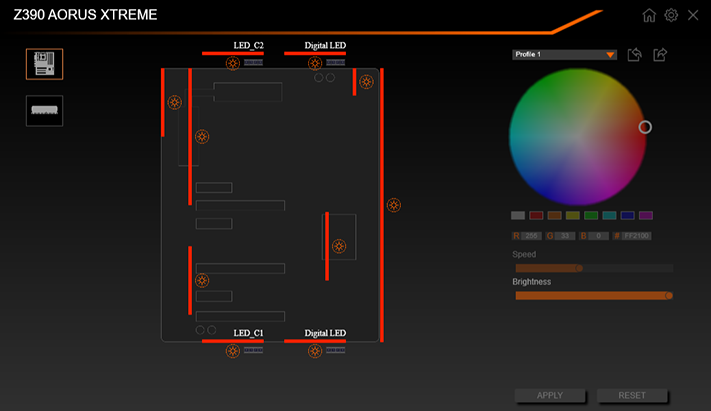Viewport: 711px width, 411px height.
Task: Open the Profile 1 dropdown
Action: (x=564, y=54)
